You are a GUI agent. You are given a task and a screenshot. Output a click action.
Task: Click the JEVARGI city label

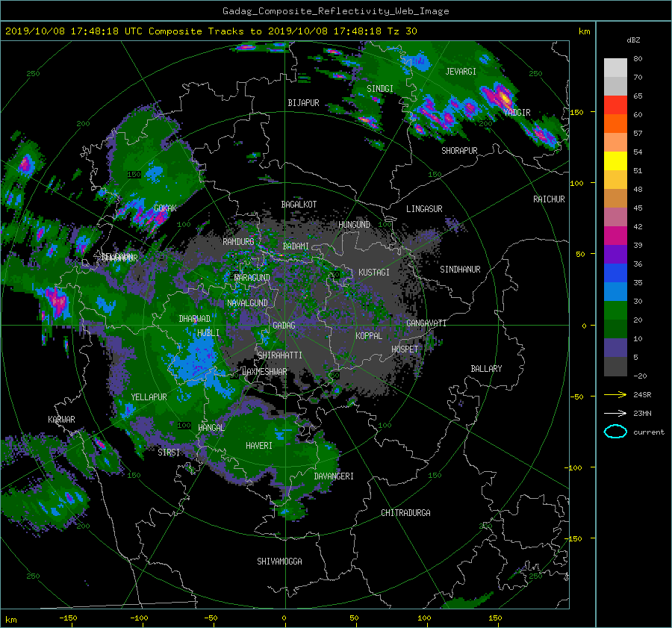461,72
